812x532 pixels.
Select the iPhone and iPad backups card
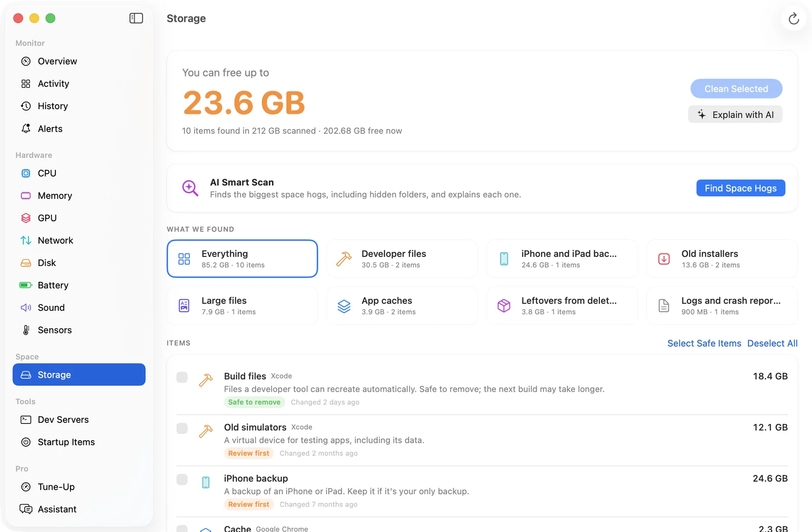pos(562,259)
